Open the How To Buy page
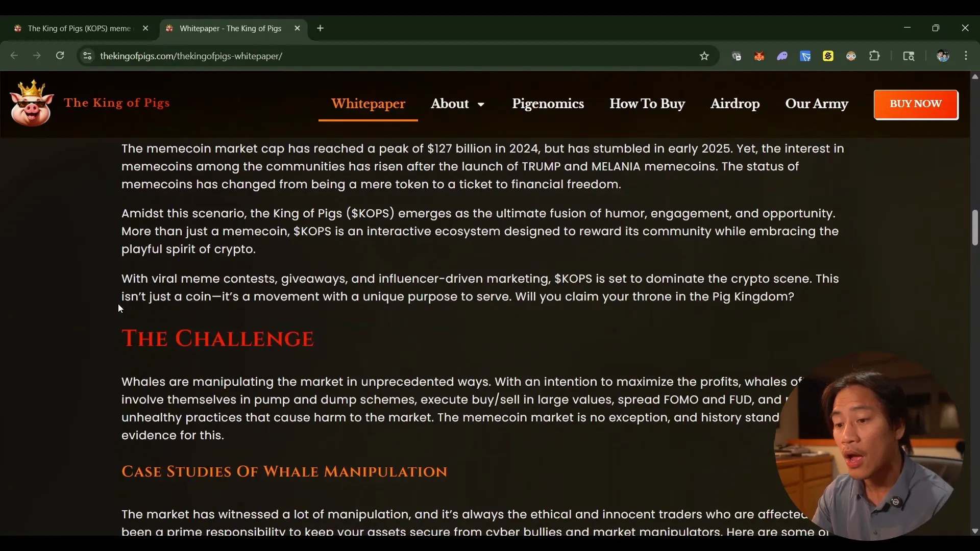Image resolution: width=980 pixels, height=551 pixels. tap(647, 104)
